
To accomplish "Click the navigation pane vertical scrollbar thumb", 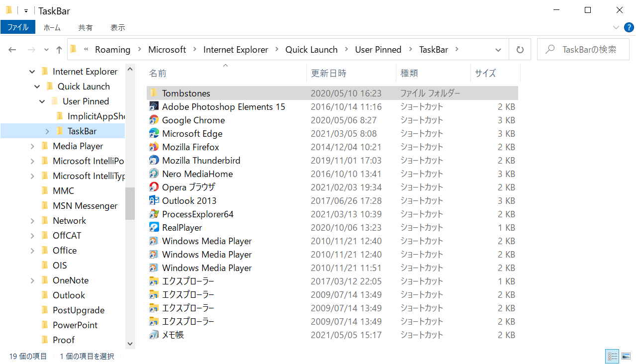I will [130, 203].
